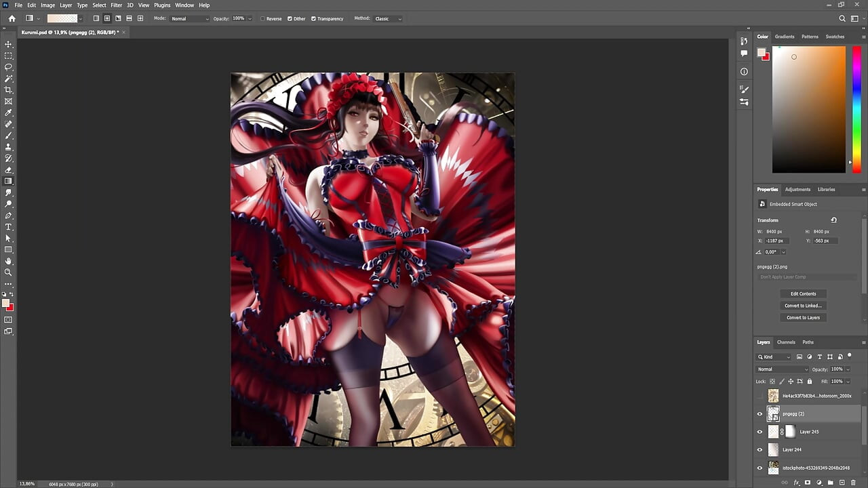Open the Plugins menu
Viewport: 868px width, 488px height.
pos(162,5)
